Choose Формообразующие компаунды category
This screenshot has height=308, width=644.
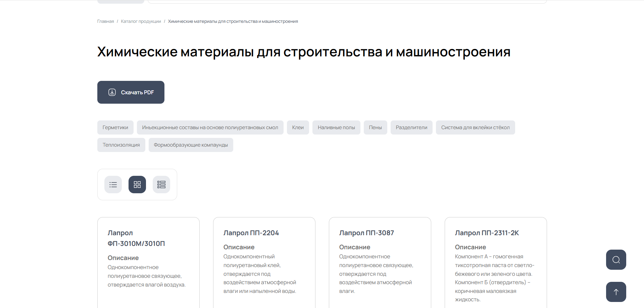pyautogui.click(x=191, y=145)
